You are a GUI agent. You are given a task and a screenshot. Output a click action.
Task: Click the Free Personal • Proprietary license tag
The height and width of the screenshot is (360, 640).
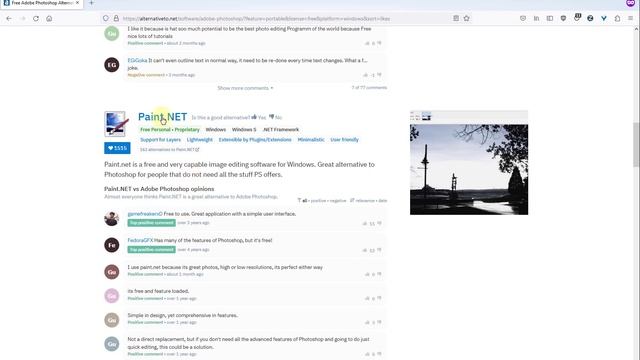[170, 129]
